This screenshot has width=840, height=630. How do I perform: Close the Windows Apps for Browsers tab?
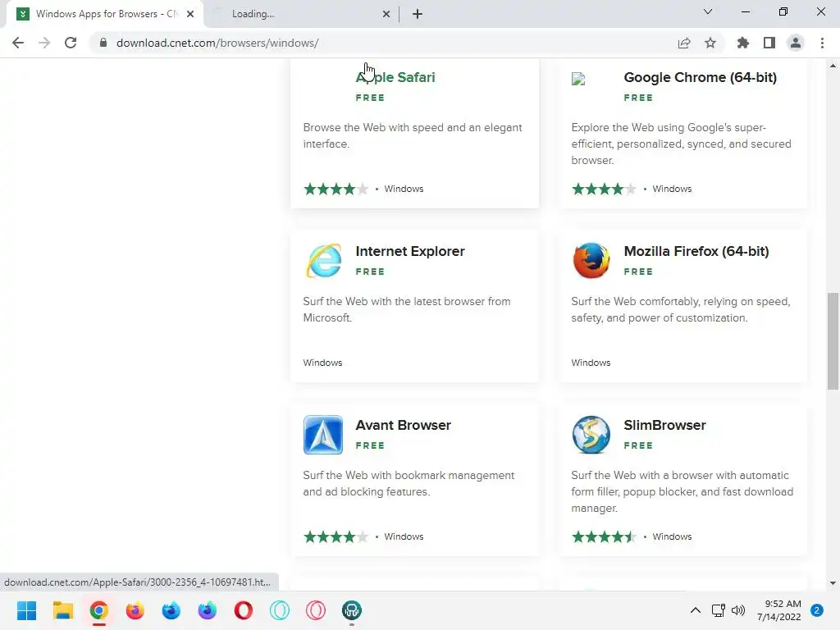click(x=190, y=14)
